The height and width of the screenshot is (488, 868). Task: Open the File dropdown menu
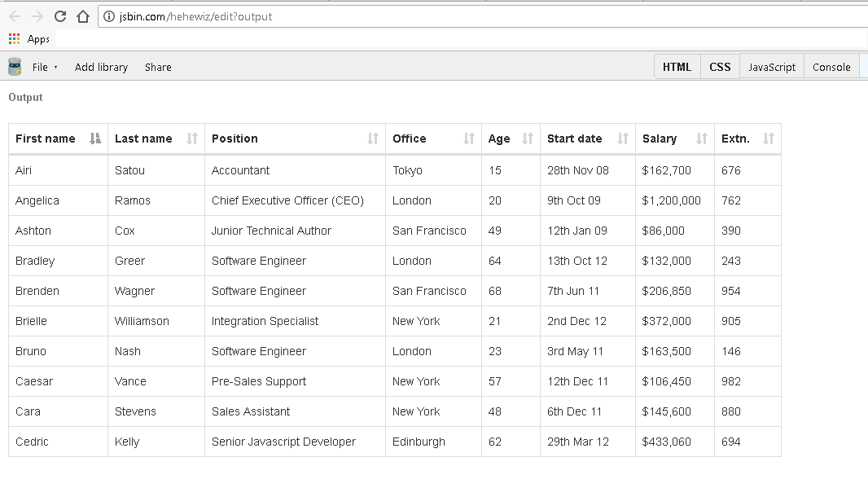tap(45, 67)
